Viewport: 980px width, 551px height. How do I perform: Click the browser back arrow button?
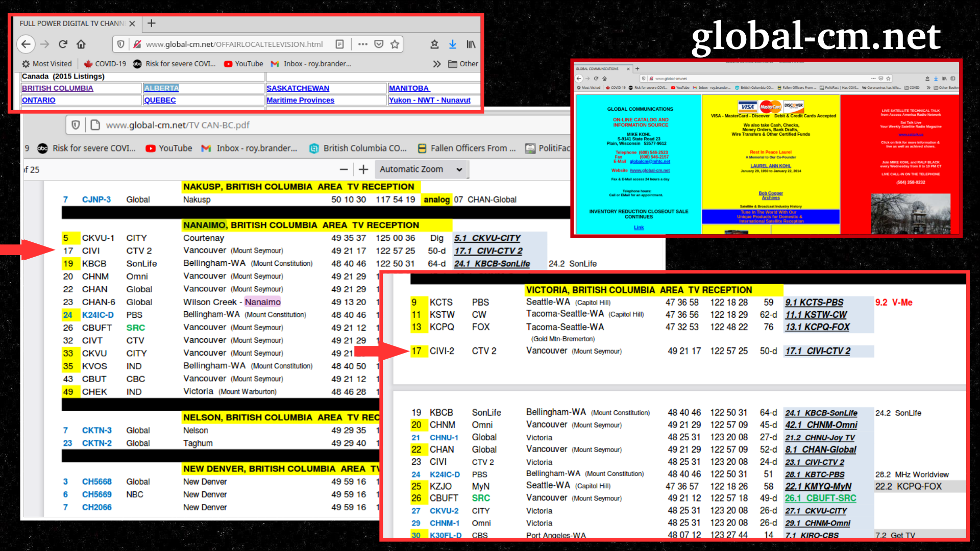pos(26,44)
